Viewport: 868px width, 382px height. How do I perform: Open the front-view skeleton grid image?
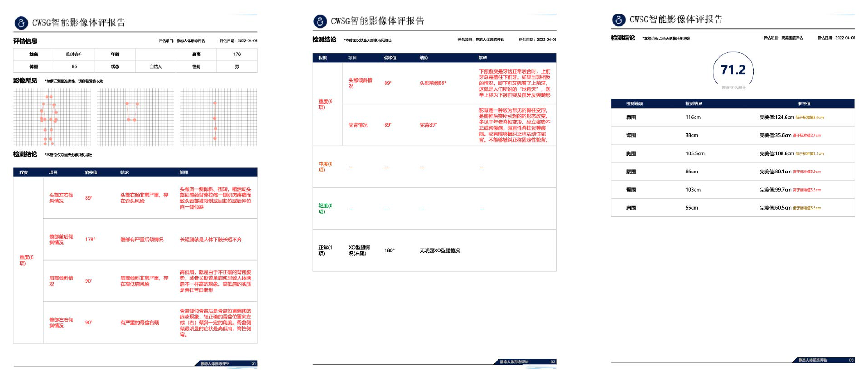(52, 117)
